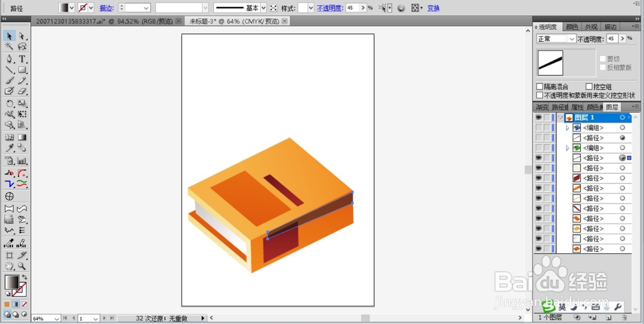Open the fill swatch dropdown arrow
This screenshot has width=644, height=324.
(72, 8)
